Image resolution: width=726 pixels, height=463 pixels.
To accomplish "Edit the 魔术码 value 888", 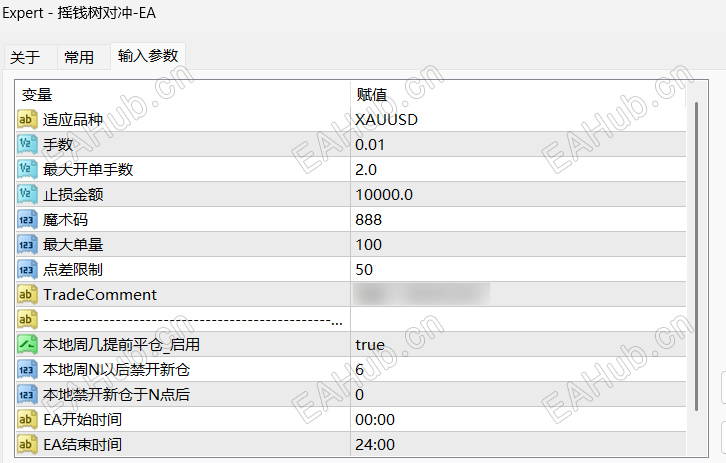I will click(x=369, y=219).
